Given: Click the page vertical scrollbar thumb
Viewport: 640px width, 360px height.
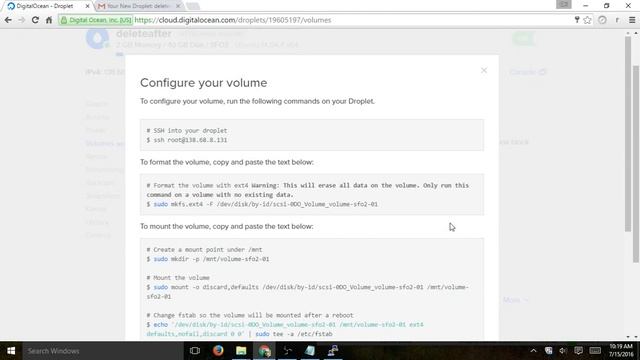Looking at the screenshot, I should coord(636,163).
